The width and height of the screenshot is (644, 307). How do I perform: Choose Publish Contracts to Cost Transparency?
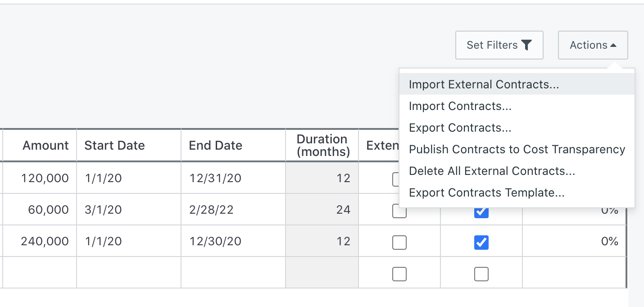coord(517,149)
